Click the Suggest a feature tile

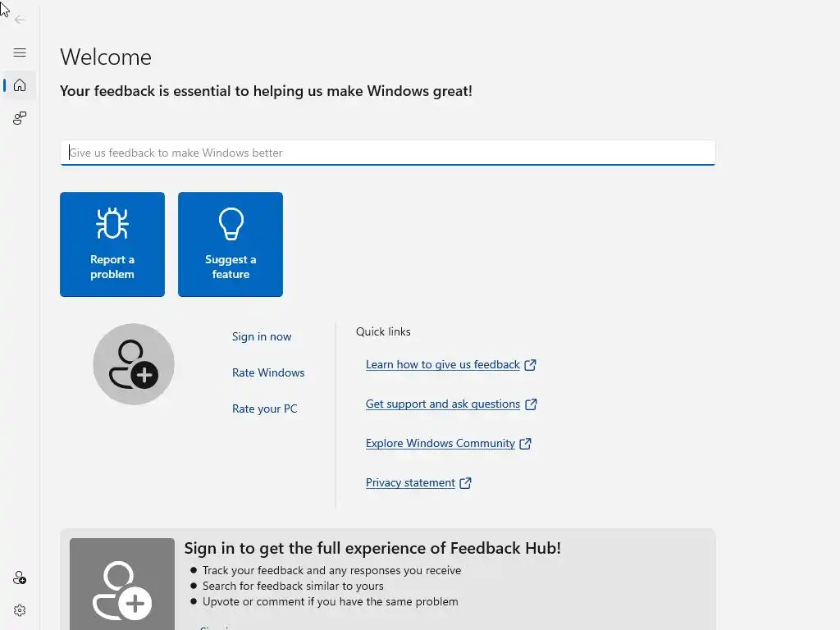point(231,244)
